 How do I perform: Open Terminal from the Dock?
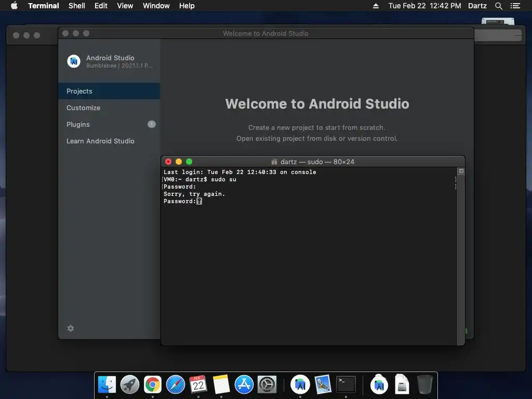[345, 385]
